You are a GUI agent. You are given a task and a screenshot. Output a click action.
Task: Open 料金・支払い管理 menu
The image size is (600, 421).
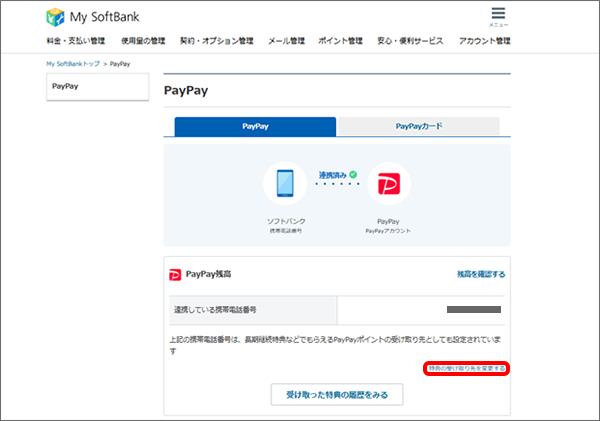click(x=76, y=41)
